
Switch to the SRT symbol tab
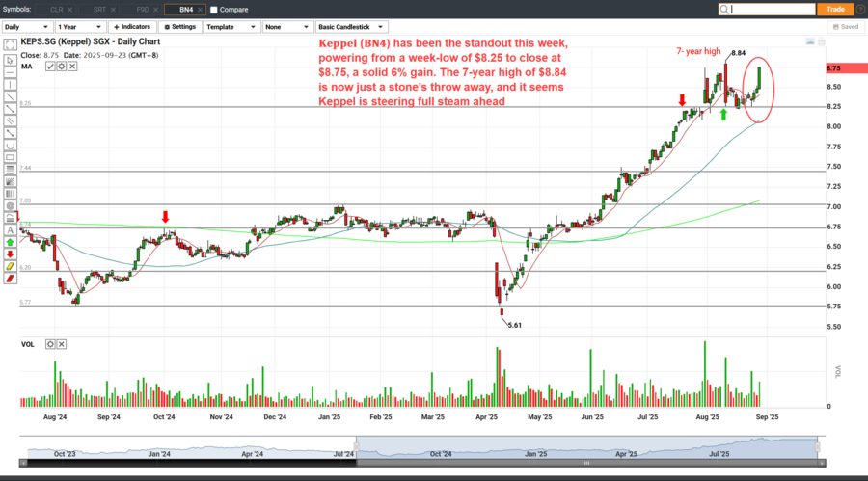click(x=99, y=10)
